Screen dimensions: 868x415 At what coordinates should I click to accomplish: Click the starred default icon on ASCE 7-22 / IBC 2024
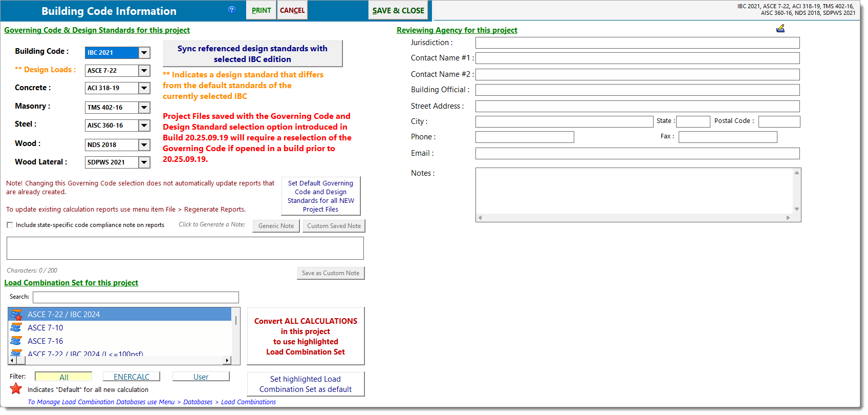coord(16,315)
